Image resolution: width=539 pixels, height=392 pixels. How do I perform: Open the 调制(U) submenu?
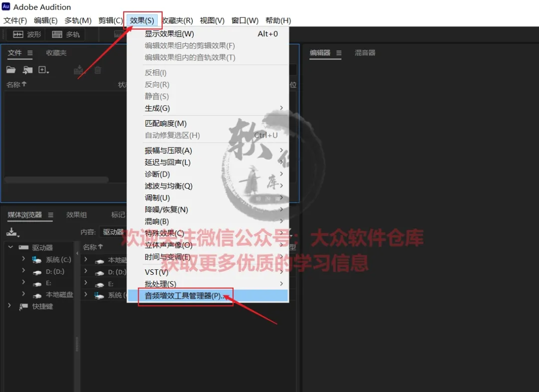pyautogui.click(x=208, y=198)
